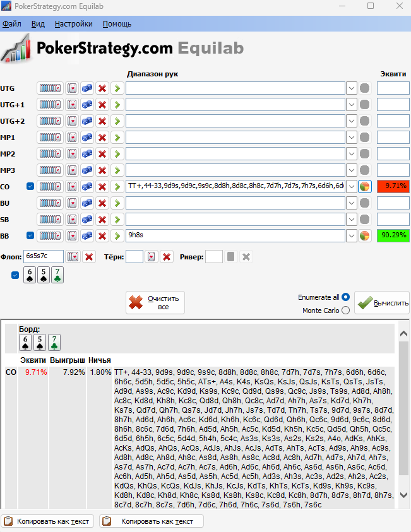Image resolution: width=411 pixels, height=532 pixels.
Task: Uncheck the CO player checkbox
Action: click(x=30, y=186)
